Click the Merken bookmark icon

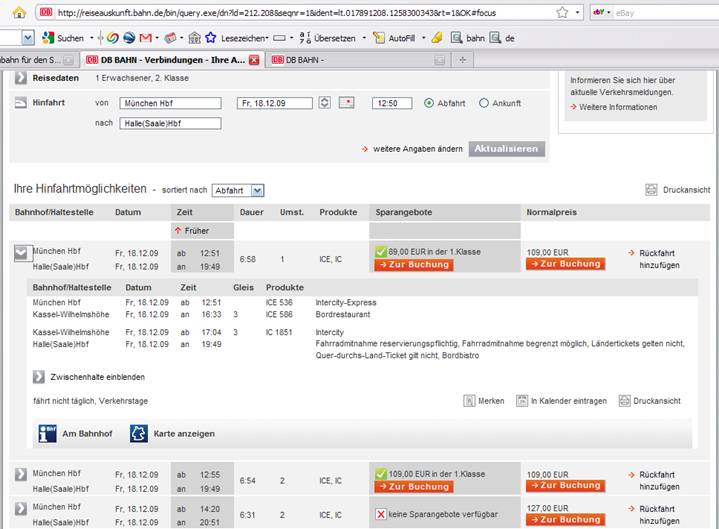[469, 401]
